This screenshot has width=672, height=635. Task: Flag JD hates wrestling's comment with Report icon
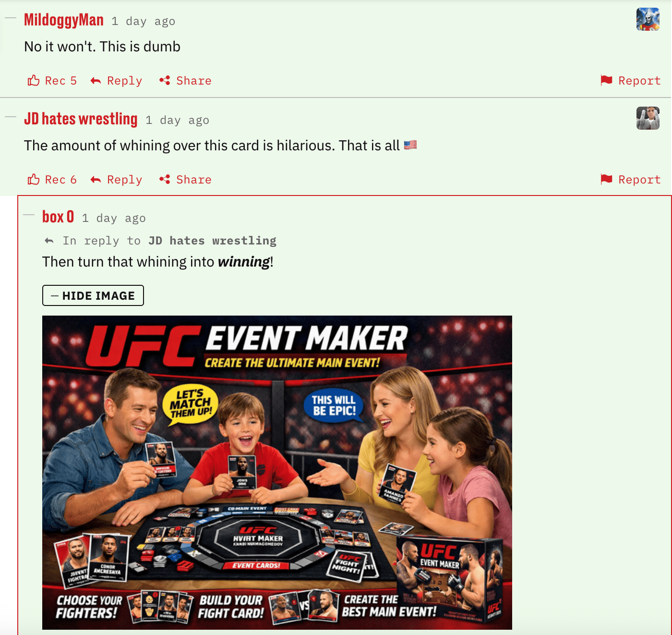(x=606, y=179)
